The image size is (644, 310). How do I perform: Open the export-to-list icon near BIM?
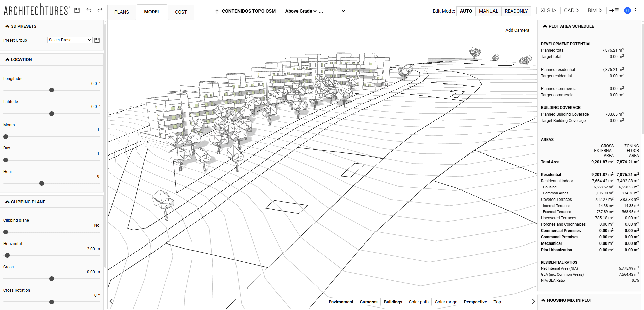614,10
